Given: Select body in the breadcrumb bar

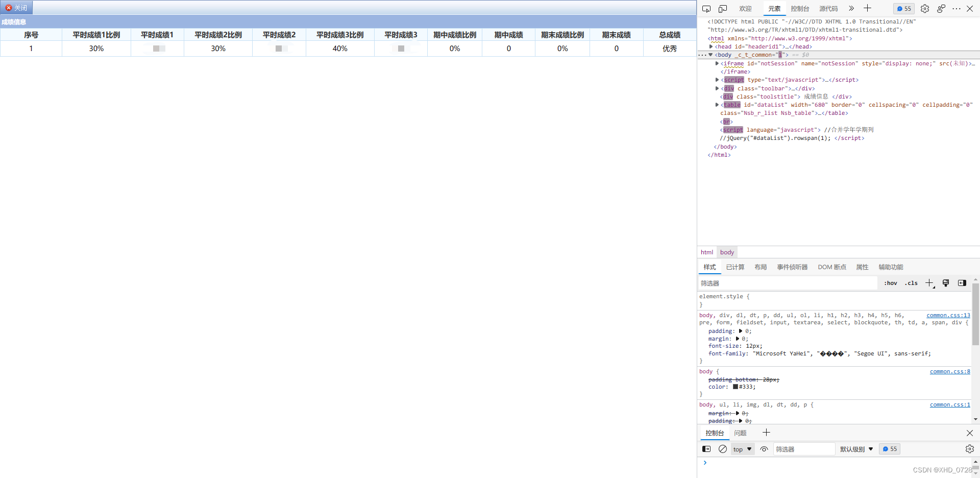Looking at the screenshot, I should pos(727,252).
